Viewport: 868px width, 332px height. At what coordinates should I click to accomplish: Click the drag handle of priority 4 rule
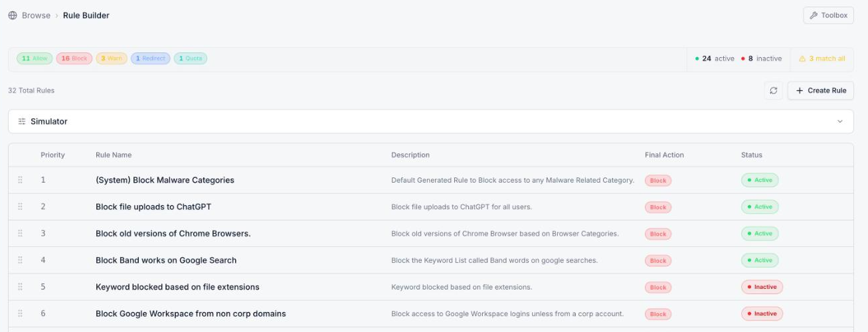21,260
